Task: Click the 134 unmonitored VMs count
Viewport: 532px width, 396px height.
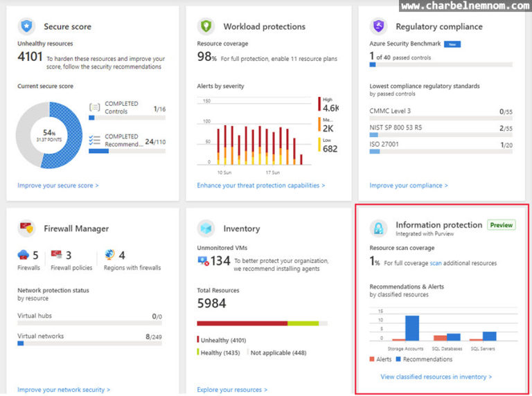Action: pyautogui.click(x=220, y=261)
